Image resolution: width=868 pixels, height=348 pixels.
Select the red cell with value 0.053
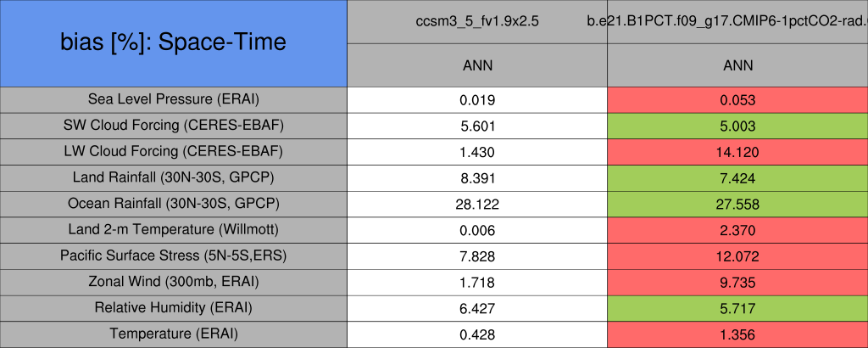click(737, 99)
